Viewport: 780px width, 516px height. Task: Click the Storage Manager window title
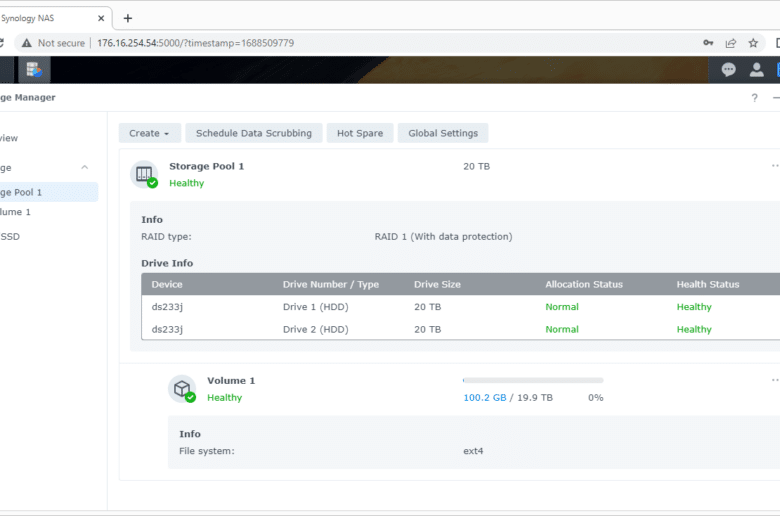click(28, 98)
